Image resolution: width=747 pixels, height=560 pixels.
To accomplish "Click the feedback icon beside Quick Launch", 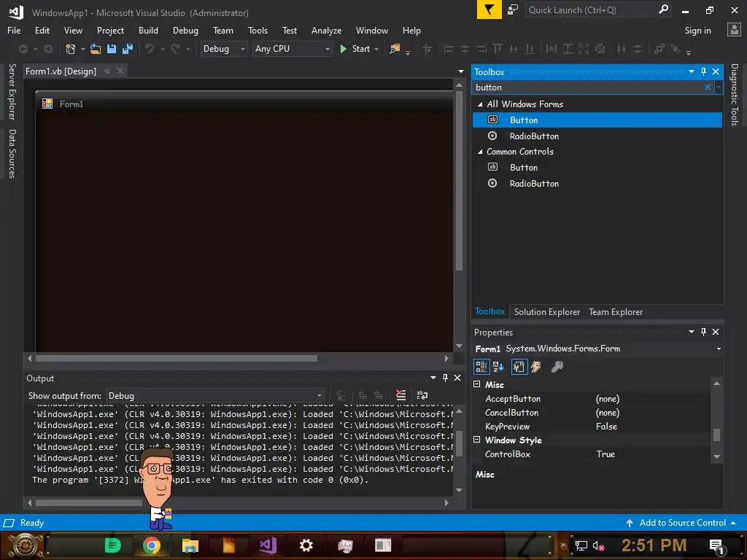I will point(513,9).
